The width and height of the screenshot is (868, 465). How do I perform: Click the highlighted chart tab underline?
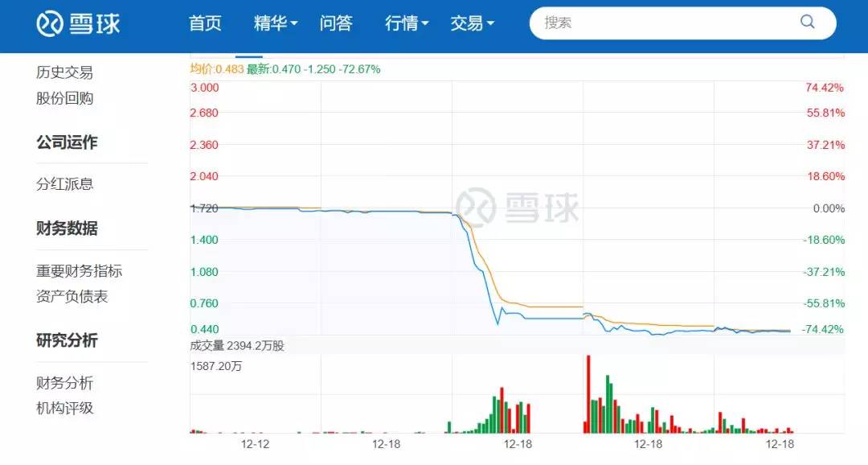coord(249,56)
